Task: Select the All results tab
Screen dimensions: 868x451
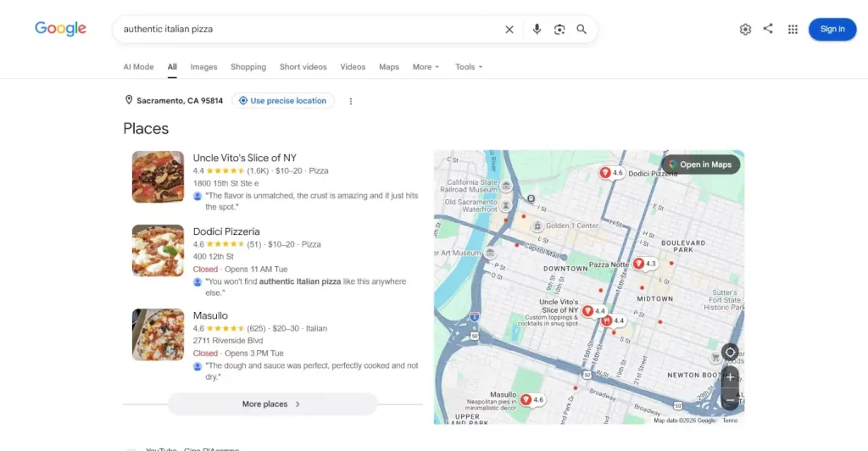Action: [x=172, y=67]
